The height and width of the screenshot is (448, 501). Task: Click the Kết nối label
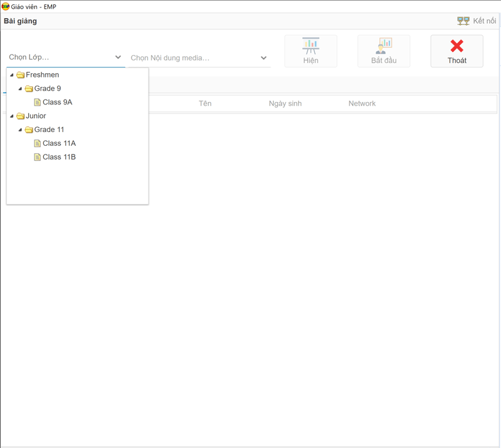tap(484, 21)
